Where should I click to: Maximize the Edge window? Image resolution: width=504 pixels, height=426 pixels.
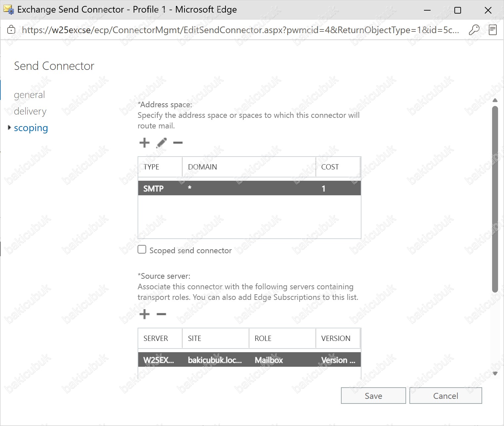tap(458, 10)
